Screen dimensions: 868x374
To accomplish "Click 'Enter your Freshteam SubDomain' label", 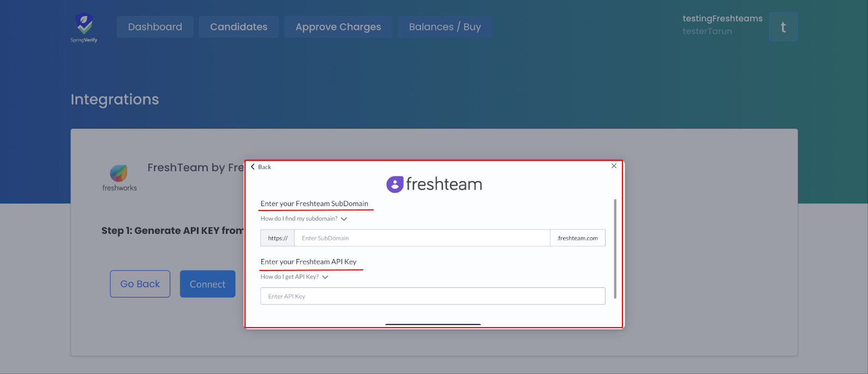I will click(x=314, y=203).
